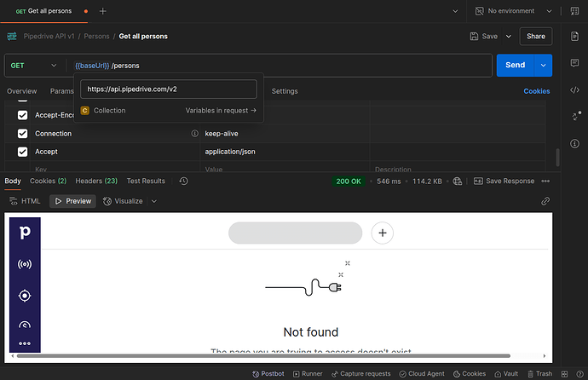Screen dimensions: 588x380
Task: Click the request URL field containing /persons
Action: pyautogui.click(x=281, y=66)
